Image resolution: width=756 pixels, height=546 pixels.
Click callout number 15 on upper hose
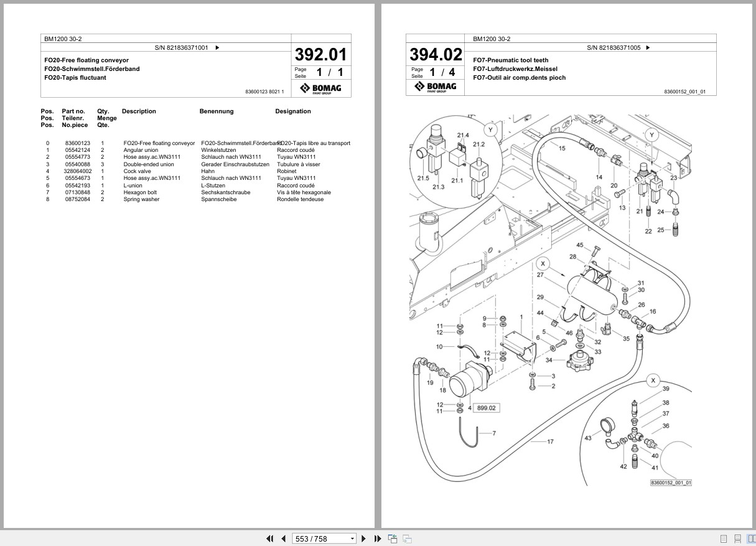[562, 148]
